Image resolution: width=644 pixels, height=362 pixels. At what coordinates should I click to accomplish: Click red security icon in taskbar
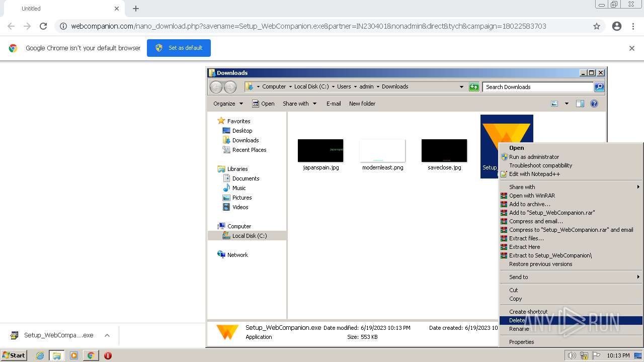click(x=108, y=355)
